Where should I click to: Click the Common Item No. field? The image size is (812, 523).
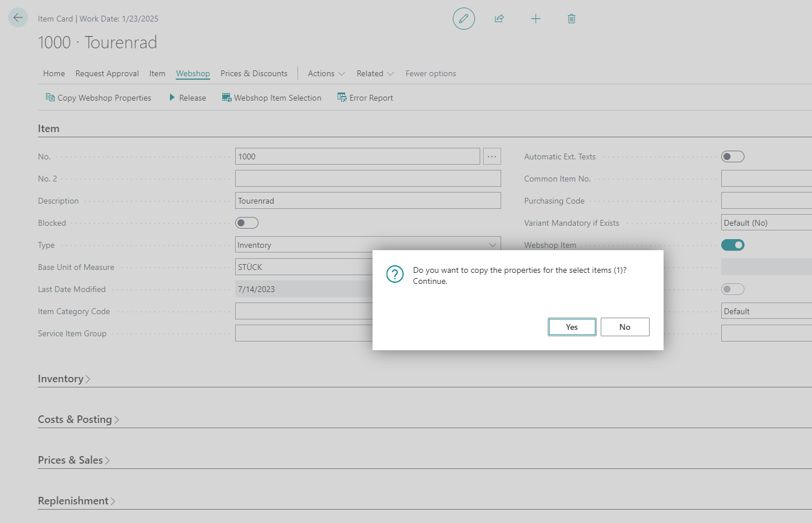pos(767,179)
